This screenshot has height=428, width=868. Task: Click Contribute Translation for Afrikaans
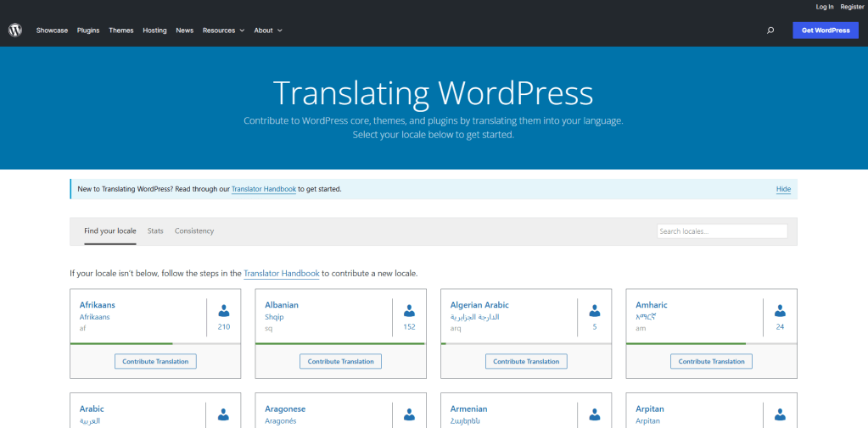pyautogui.click(x=155, y=361)
